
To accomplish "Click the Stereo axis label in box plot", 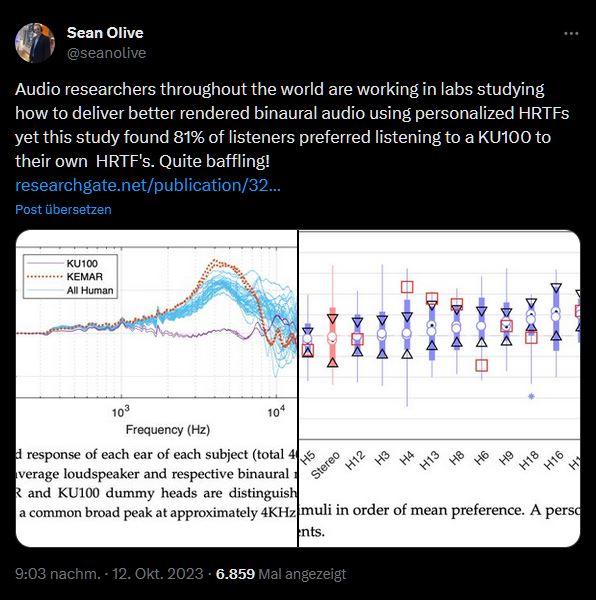I will (x=325, y=465).
